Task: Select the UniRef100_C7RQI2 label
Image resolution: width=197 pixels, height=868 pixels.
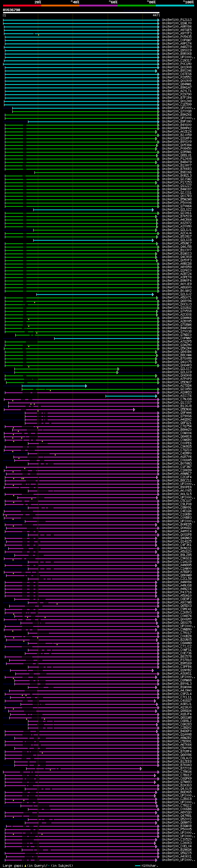Action: click(177, 805)
